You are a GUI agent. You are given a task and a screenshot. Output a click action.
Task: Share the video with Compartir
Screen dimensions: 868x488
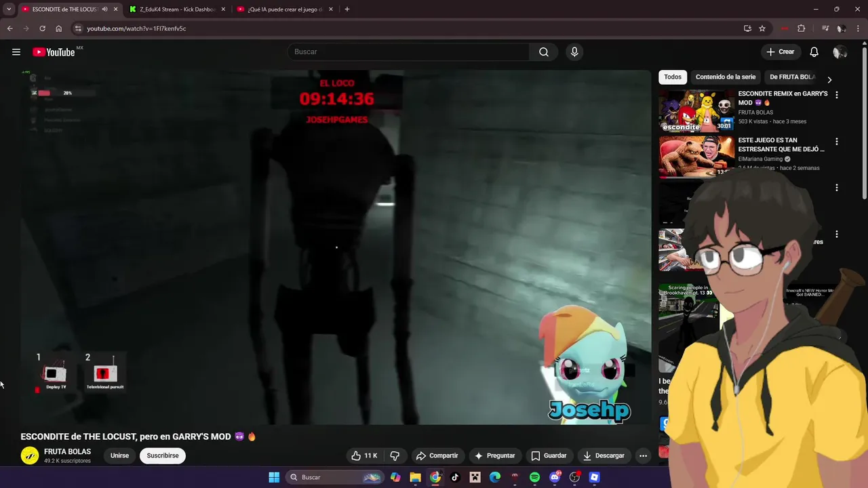pos(437,455)
